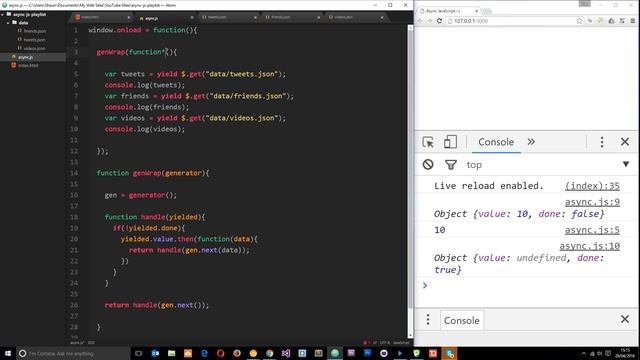The height and width of the screenshot is (360, 640).
Task: Open Task View from the taskbar
Action: tap(138, 353)
